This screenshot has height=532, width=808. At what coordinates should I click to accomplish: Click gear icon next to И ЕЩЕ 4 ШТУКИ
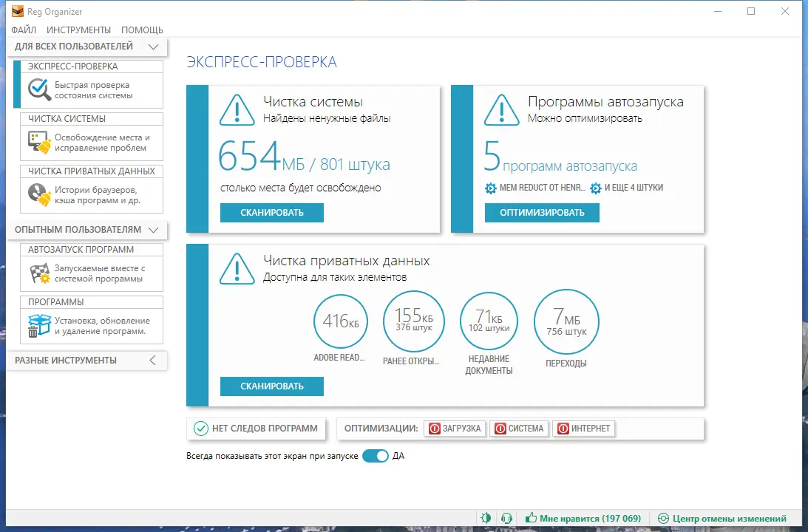(x=596, y=188)
